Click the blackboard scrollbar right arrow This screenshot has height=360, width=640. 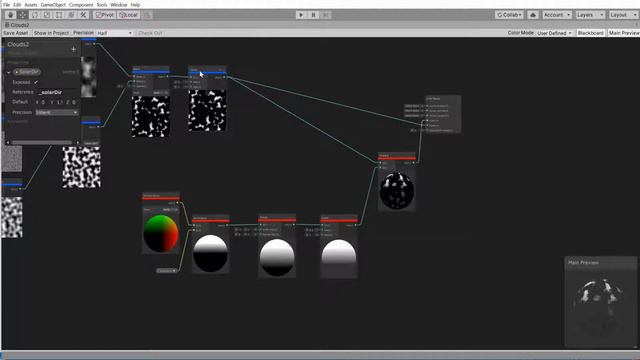78,142
